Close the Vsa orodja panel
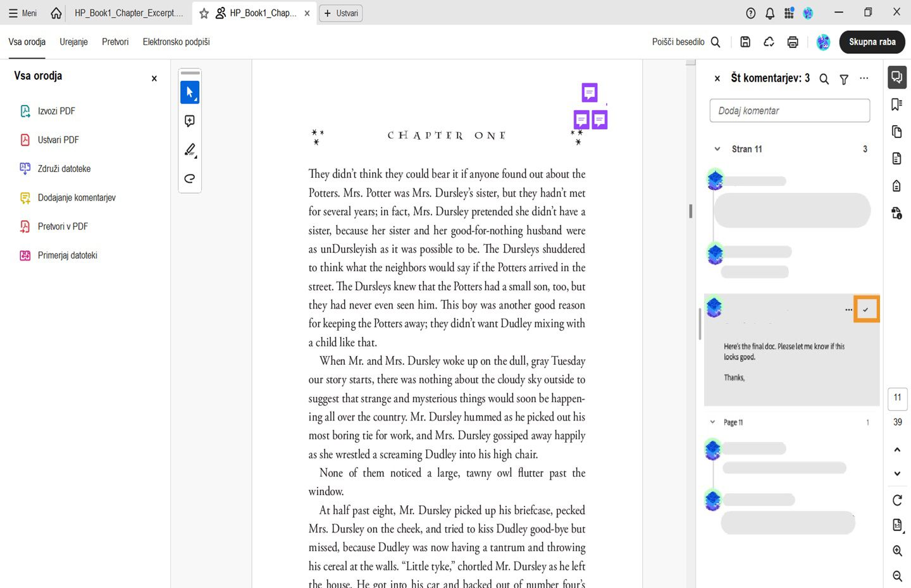This screenshot has height=588, width=911. pyautogui.click(x=154, y=78)
